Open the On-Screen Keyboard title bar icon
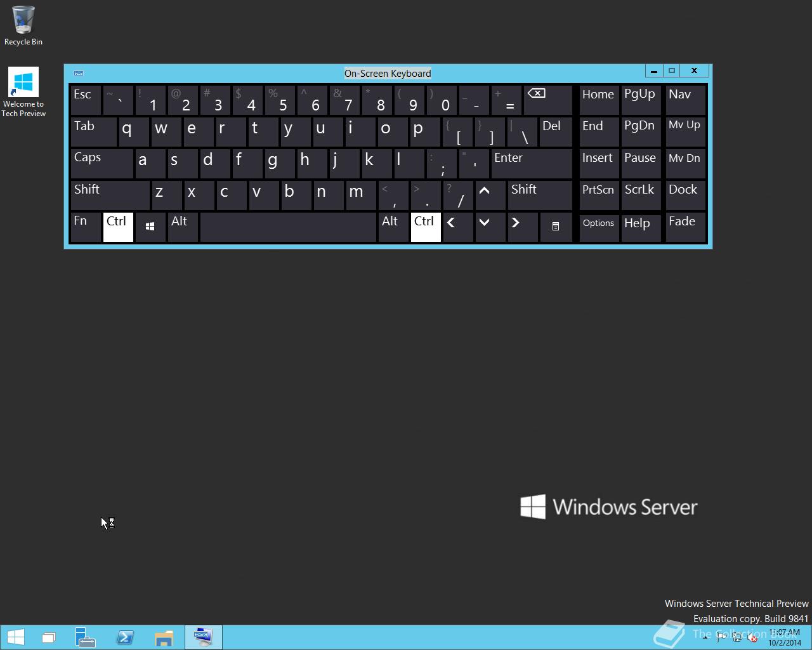Viewport: 812px width, 650px height. tap(79, 73)
